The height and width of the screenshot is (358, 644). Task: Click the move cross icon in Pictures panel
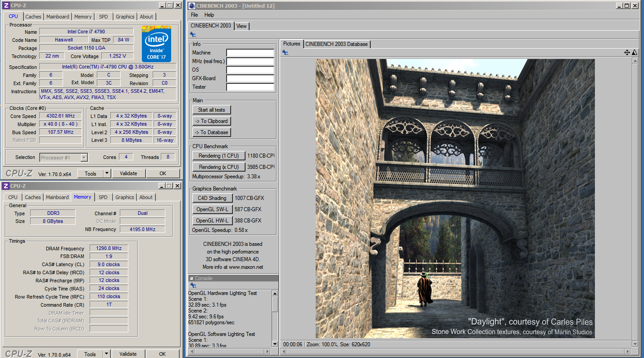[627, 53]
